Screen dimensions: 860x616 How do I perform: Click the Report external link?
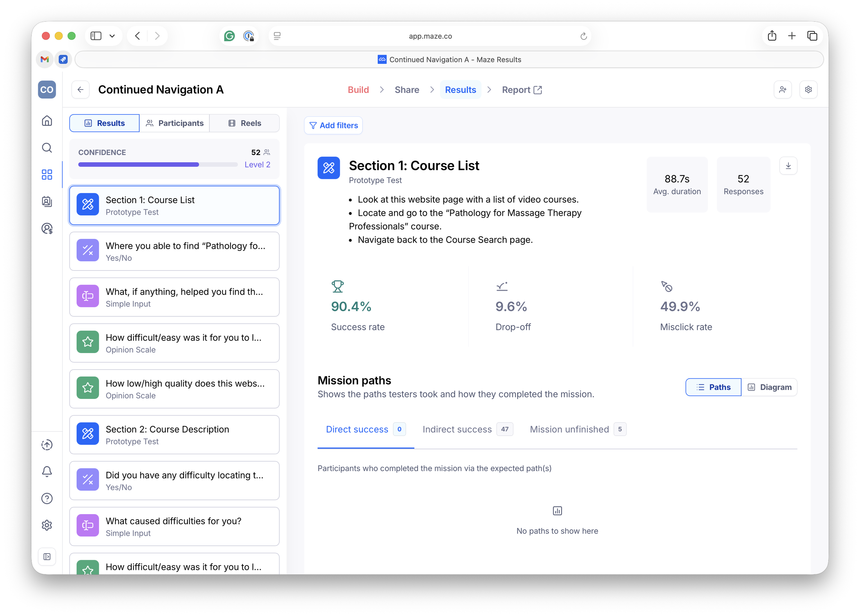coord(522,90)
